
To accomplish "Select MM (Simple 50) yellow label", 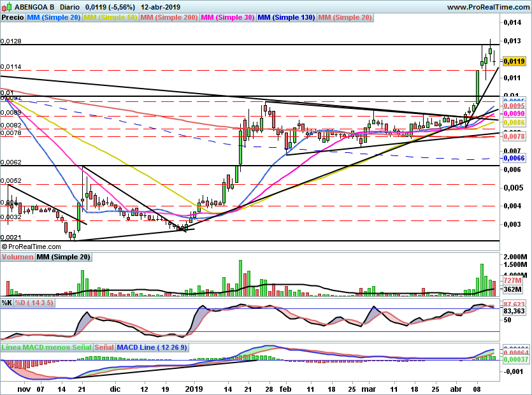I will pos(110,17).
